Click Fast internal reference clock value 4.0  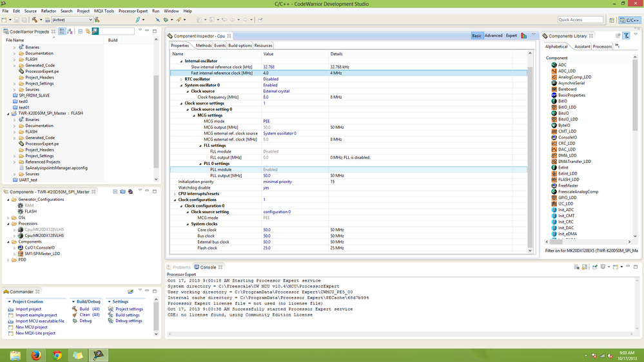coord(266,73)
